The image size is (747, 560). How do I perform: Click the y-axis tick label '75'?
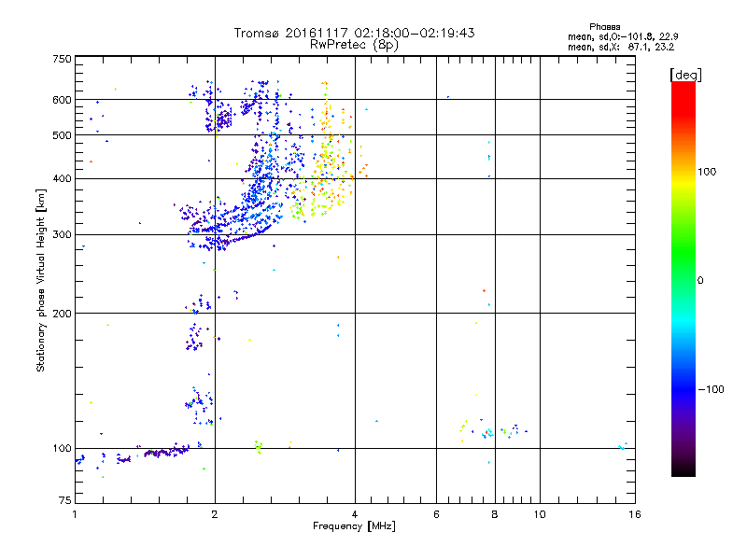[65, 500]
